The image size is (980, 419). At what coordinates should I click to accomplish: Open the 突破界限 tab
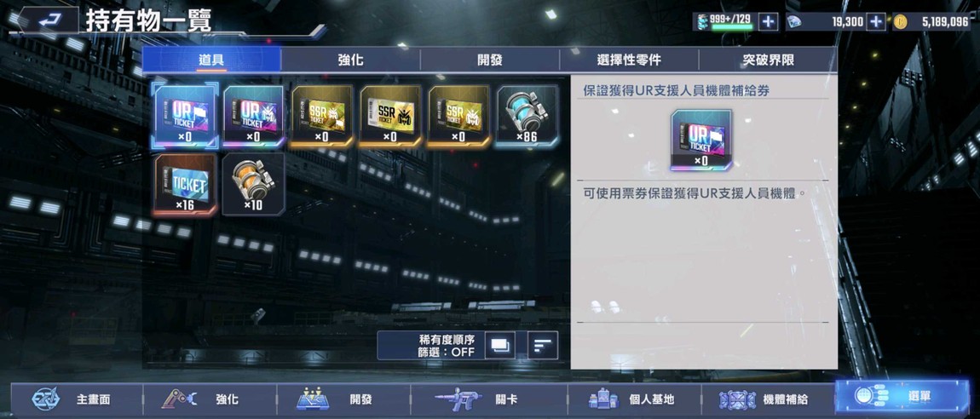tap(768, 60)
